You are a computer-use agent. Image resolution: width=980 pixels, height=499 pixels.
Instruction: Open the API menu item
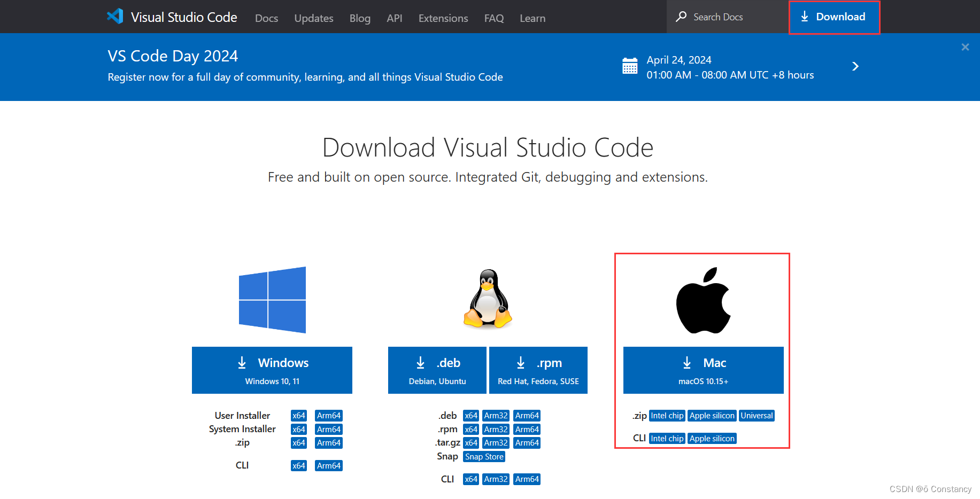tap(395, 18)
